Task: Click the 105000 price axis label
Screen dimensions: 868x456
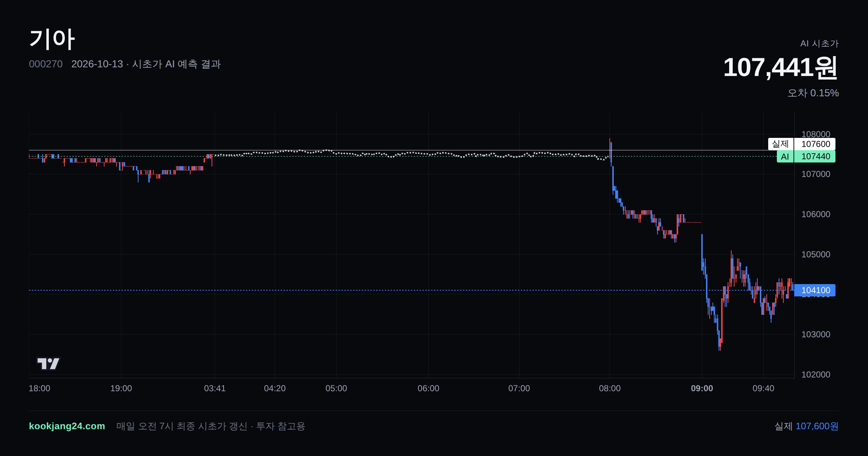Action: [816, 254]
